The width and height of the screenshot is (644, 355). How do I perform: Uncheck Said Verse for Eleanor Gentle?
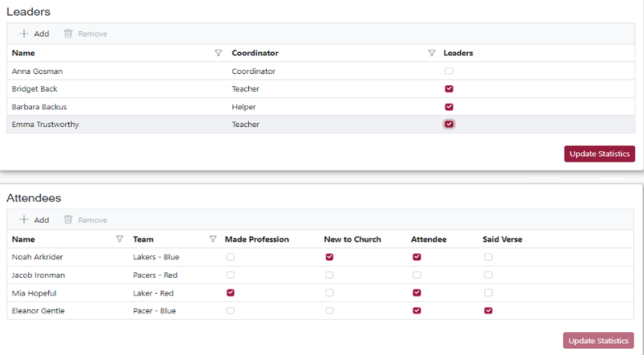pyautogui.click(x=488, y=311)
